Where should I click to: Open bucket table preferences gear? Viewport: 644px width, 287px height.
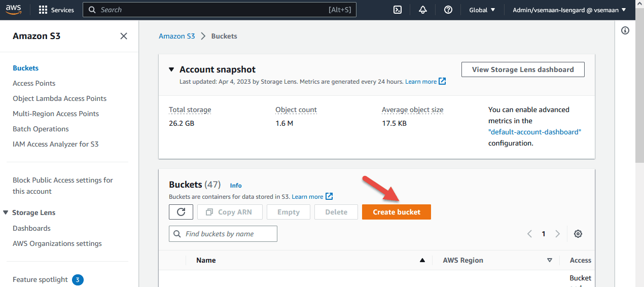coord(578,234)
